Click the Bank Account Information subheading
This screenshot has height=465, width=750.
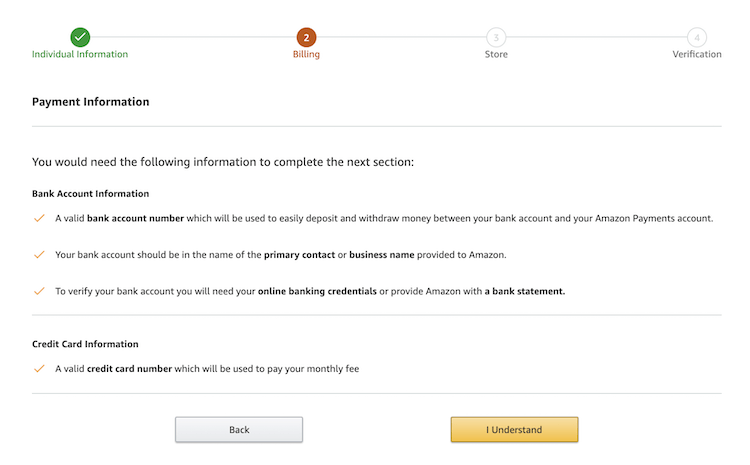tap(90, 194)
